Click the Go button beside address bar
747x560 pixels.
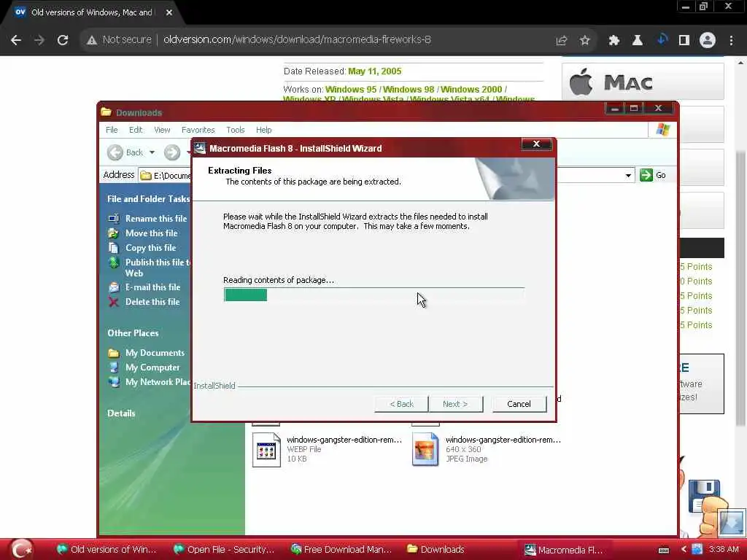653,175
